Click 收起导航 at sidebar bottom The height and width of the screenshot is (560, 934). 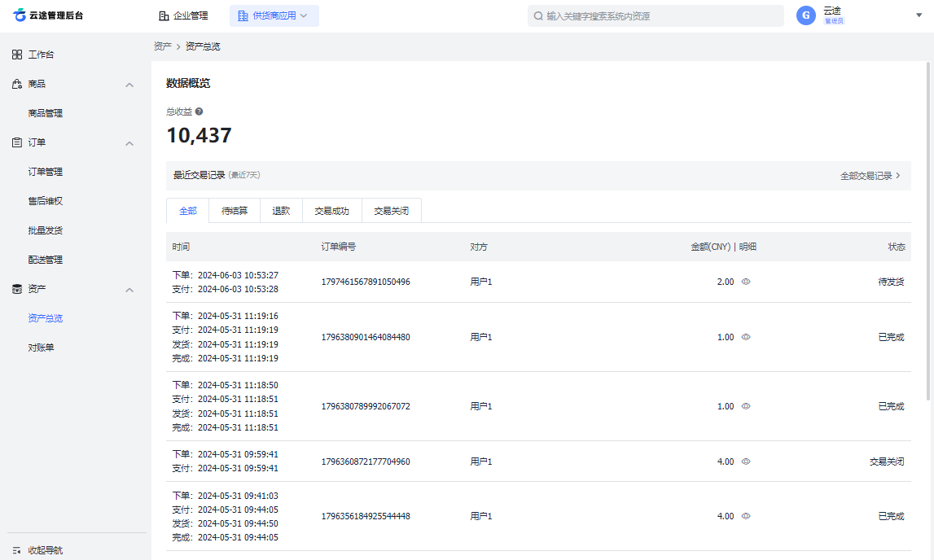(x=46, y=550)
